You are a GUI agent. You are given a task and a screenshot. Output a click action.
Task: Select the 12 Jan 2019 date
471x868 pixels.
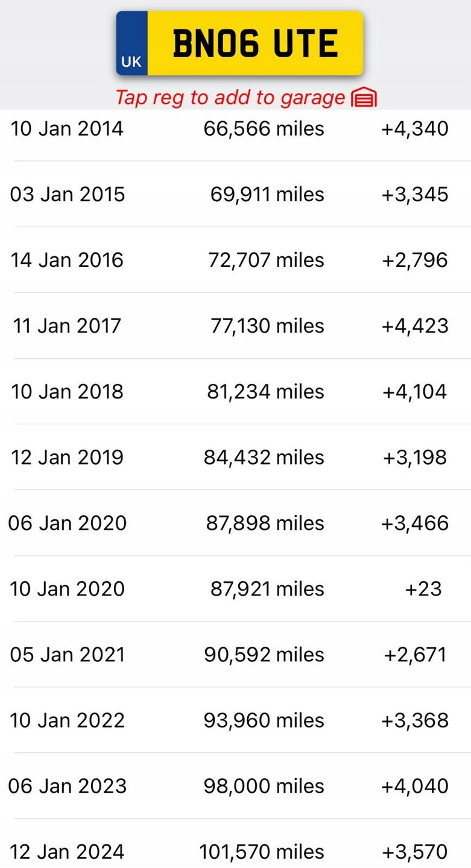67,457
